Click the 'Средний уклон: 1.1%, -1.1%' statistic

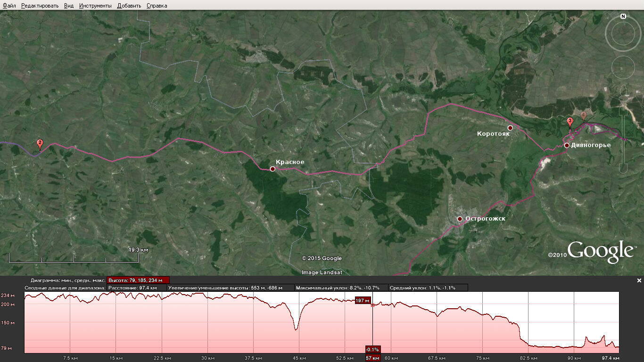click(x=429, y=288)
